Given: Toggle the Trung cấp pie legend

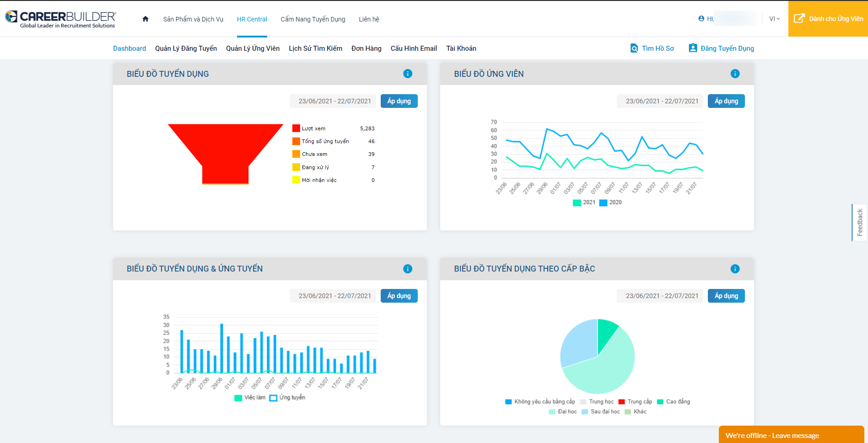Looking at the screenshot, I should point(635,402).
